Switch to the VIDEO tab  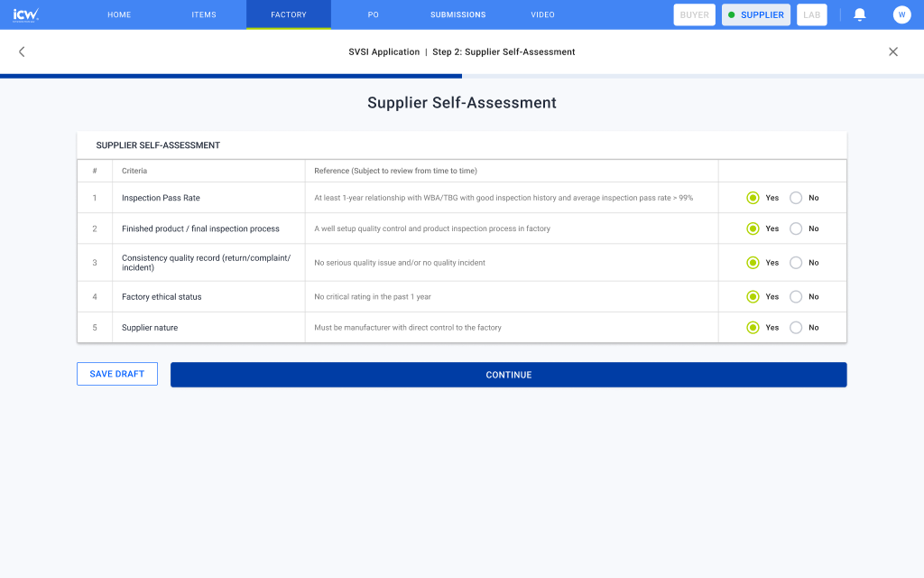[x=542, y=14]
